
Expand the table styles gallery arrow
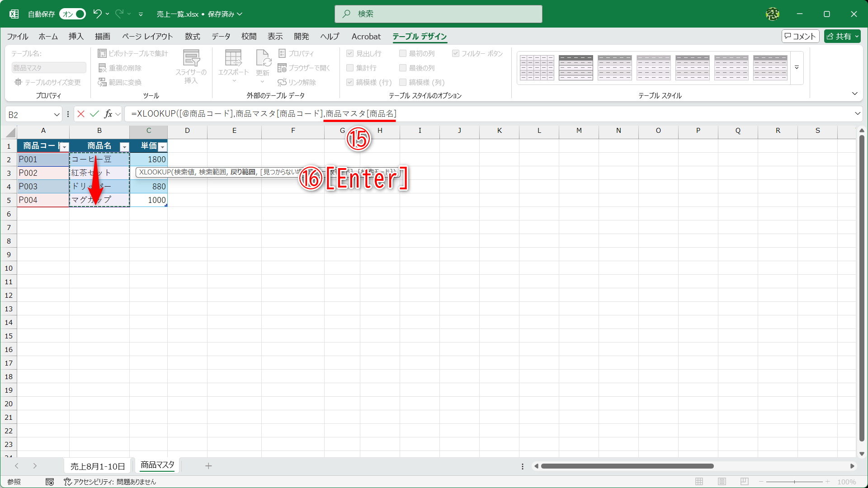pos(797,68)
